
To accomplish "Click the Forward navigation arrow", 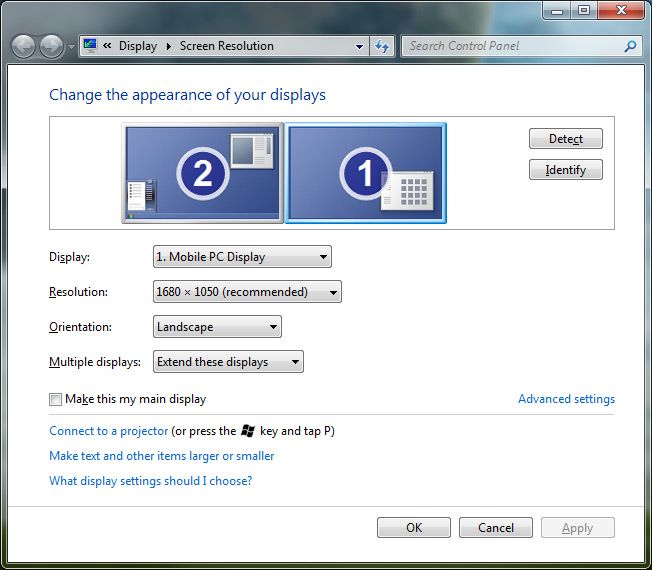I will pos(51,46).
